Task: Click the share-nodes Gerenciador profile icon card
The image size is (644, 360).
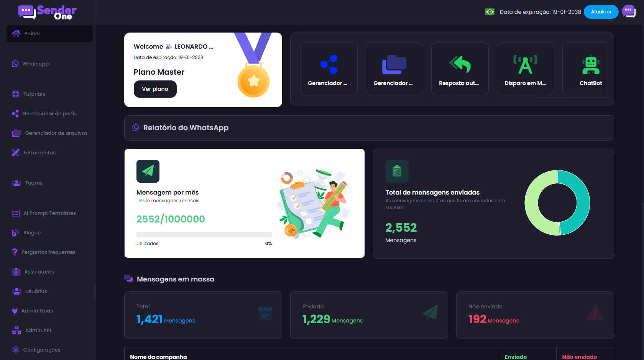Action: tap(329, 69)
